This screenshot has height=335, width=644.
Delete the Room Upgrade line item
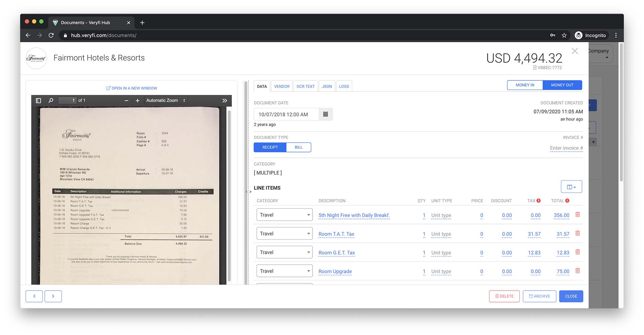point(578,271)
